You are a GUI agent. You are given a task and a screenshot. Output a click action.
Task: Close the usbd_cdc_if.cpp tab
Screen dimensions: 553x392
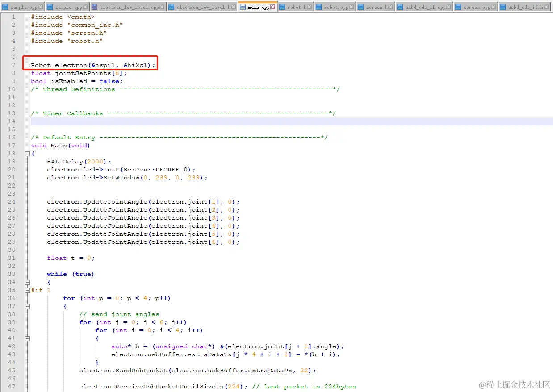[x=449, y=7]
